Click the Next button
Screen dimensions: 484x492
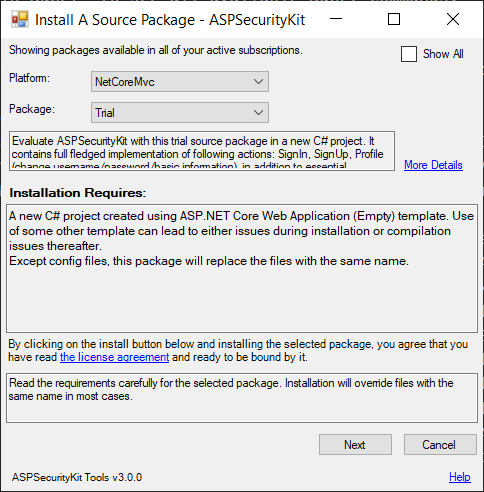(355, 445)
